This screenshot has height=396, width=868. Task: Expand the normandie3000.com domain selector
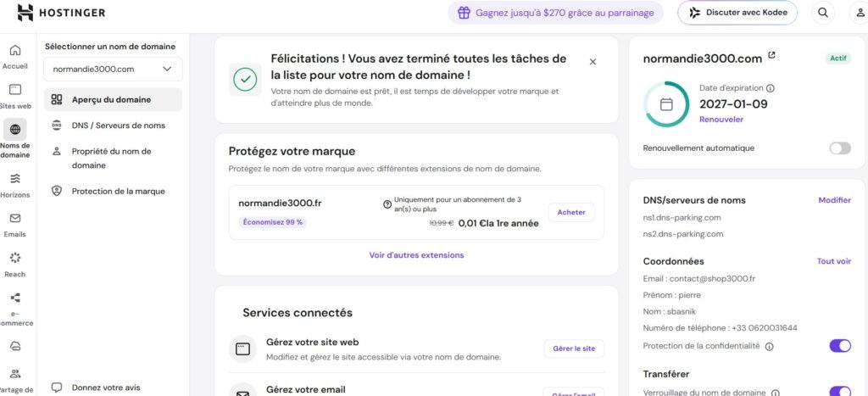point(113,70)
